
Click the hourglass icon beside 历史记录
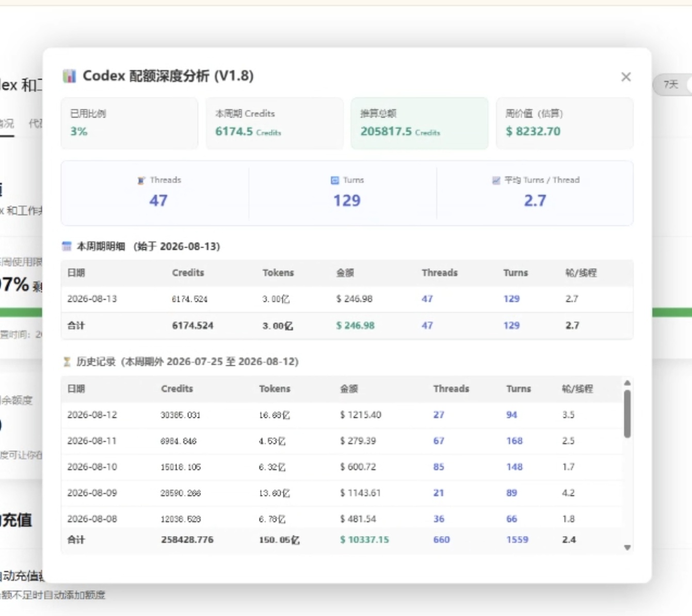point(67,362)
